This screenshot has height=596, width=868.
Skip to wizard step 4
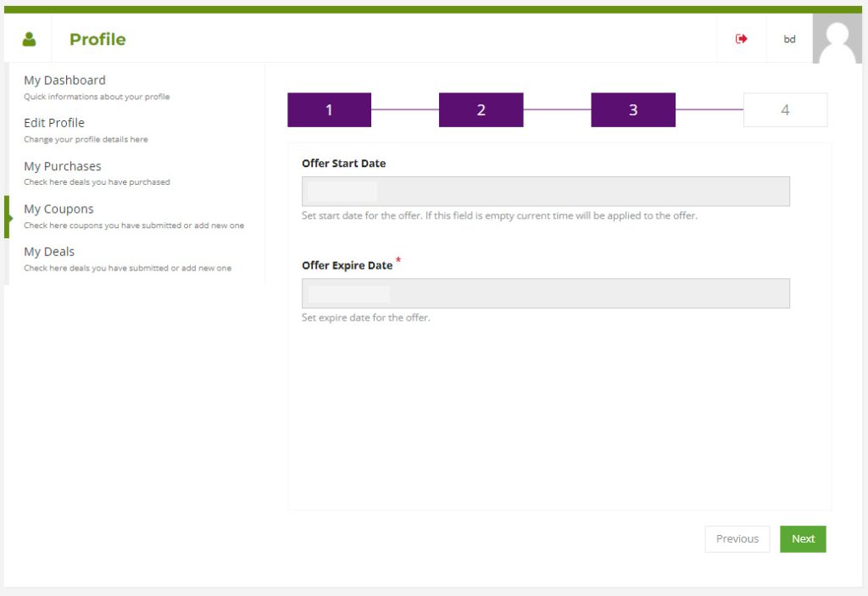(x=785, y=110)
